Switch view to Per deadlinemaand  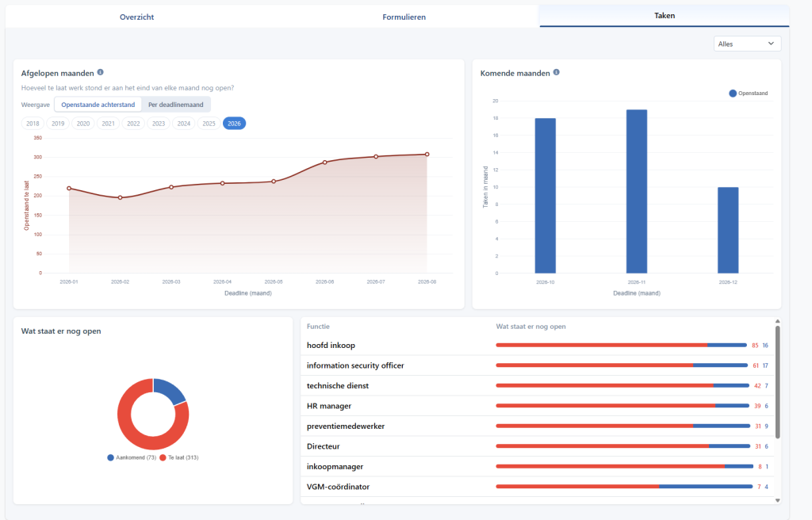point(176,105)
